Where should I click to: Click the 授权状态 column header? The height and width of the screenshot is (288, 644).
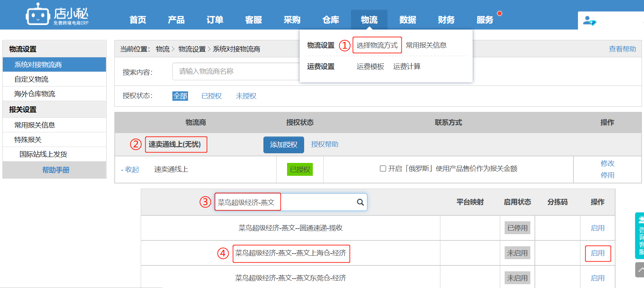[300, 122]
